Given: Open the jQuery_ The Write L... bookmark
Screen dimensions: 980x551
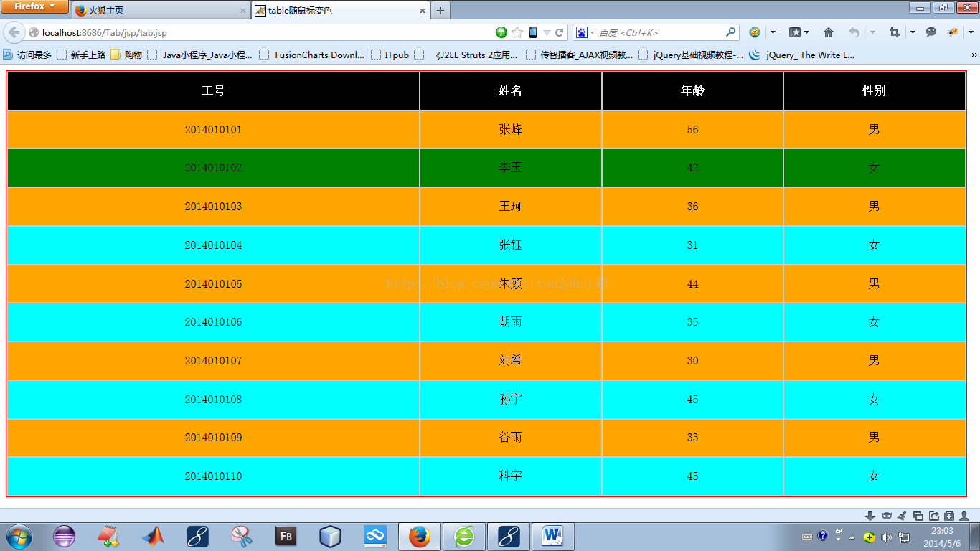Looking at the screenshot, I should point(802,55).
